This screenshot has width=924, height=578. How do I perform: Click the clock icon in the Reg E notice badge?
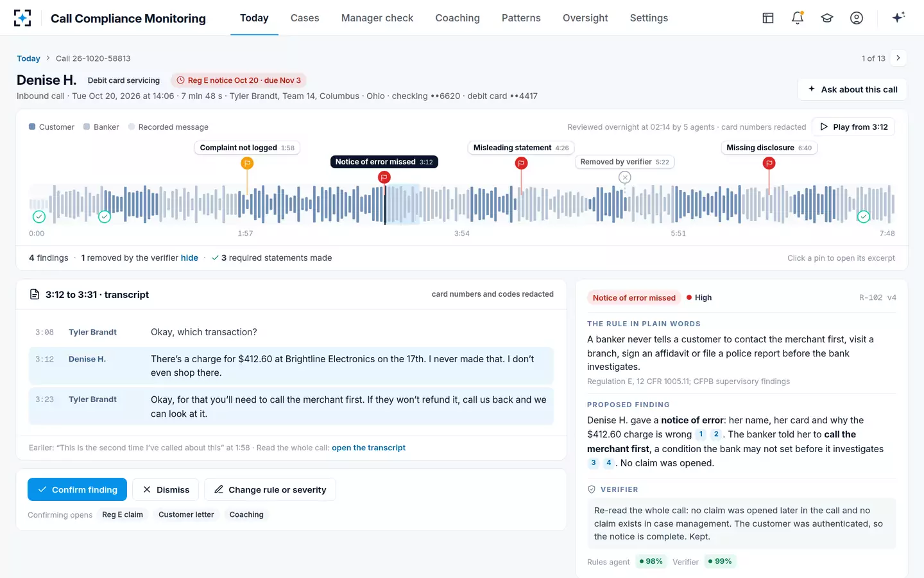coord(181,80)
